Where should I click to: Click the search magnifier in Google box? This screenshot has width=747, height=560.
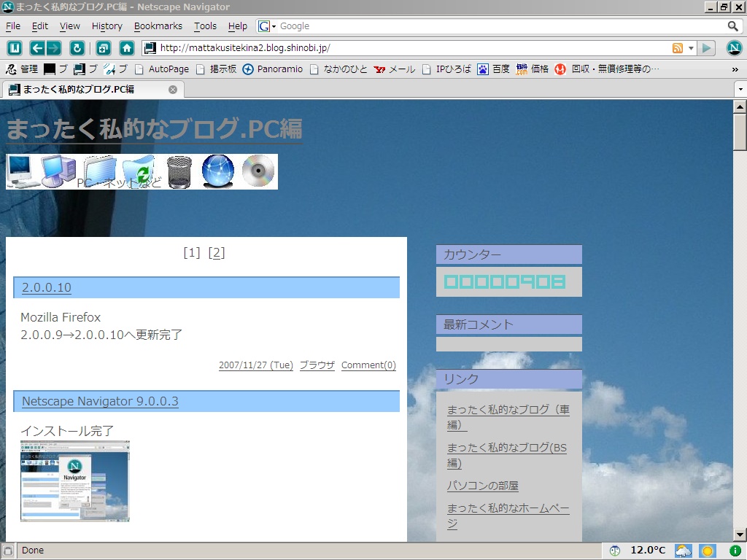tap(732, 26)
